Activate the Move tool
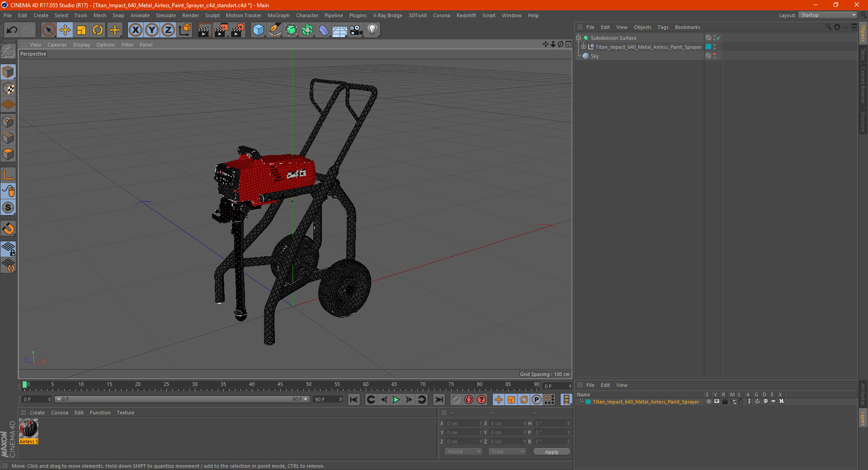 65,30
